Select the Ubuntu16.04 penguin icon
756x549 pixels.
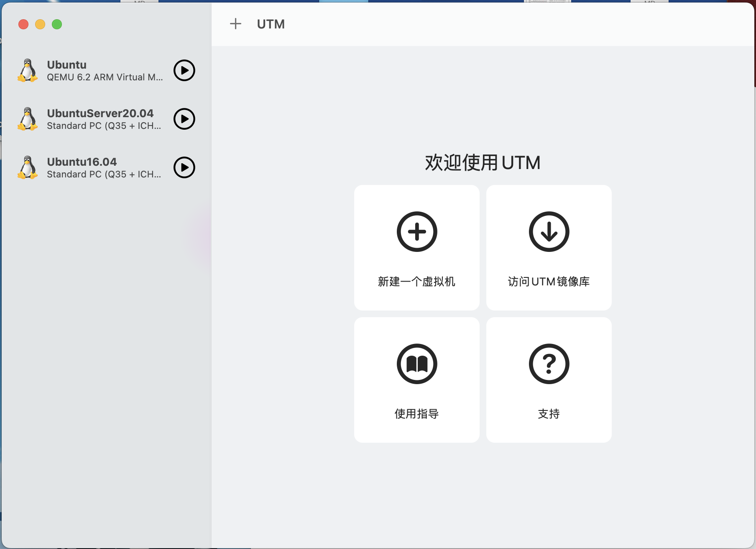[28, 167]
